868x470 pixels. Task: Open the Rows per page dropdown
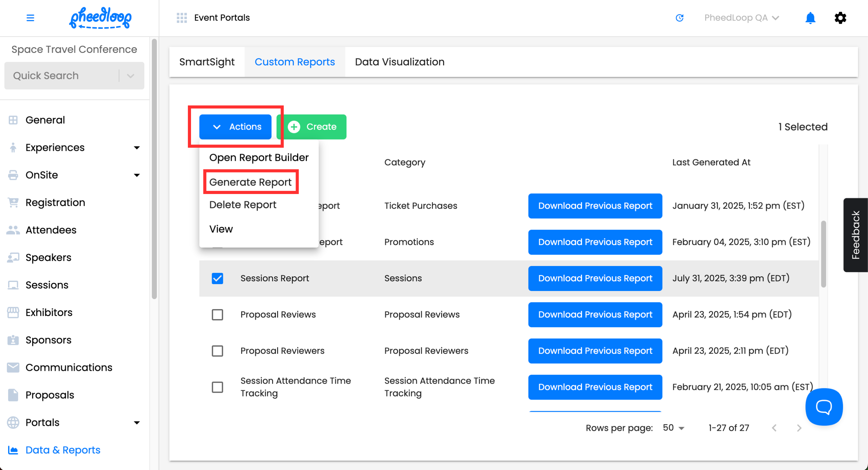674,428
